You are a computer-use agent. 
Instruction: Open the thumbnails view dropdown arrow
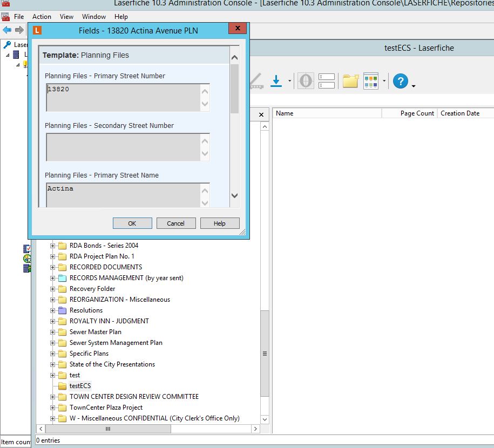coord(384,80)
